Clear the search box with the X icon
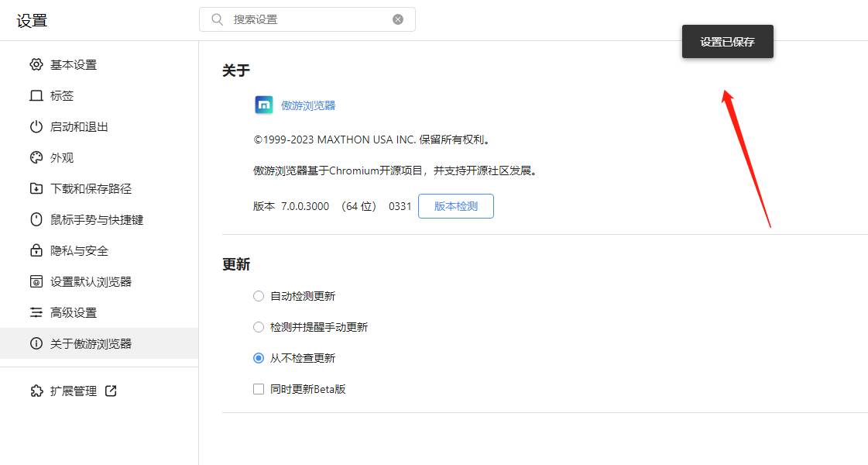Image resolution: width=868 pixels, height=465 pixels. (398, 19)
